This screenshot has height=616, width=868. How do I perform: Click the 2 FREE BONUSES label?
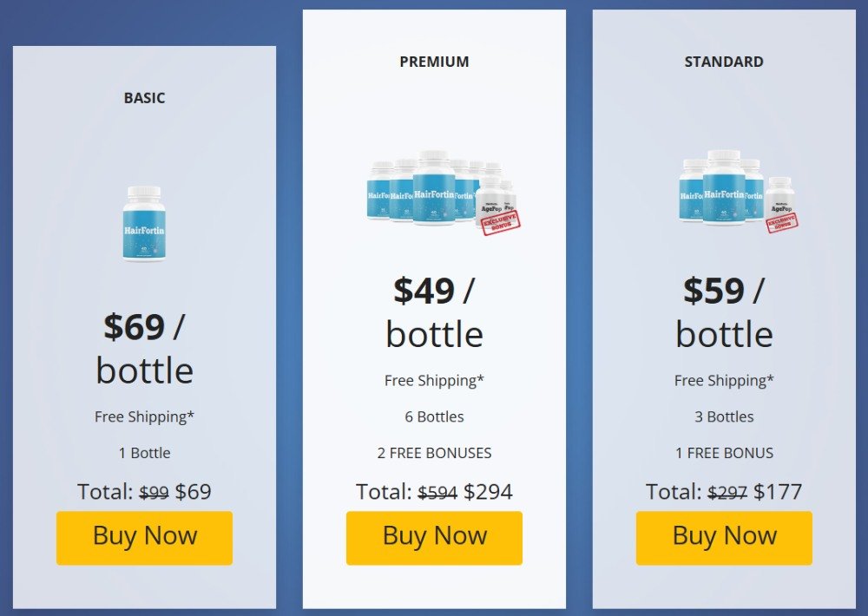pyautogui.click(x=434, y=453)
